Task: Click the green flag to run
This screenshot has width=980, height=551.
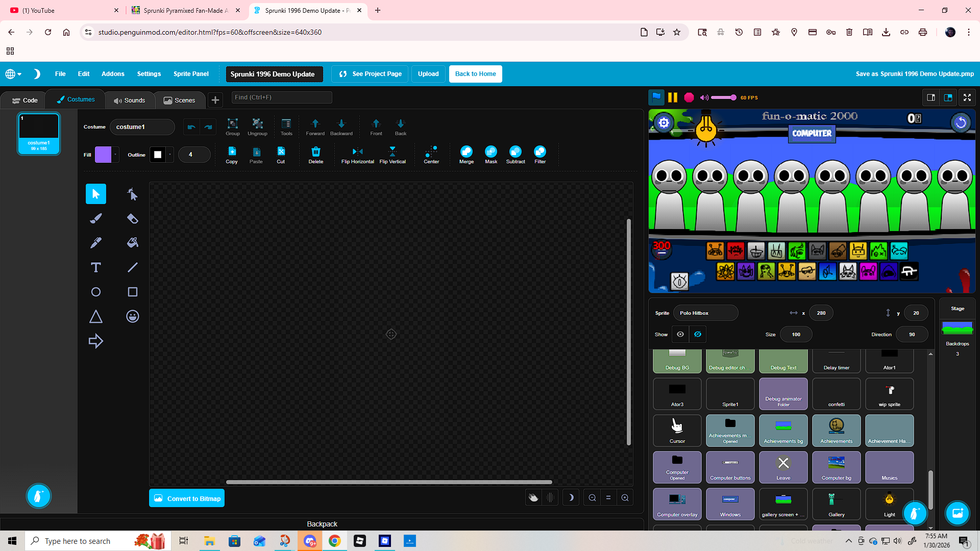Action: click(x=656, y=97)
